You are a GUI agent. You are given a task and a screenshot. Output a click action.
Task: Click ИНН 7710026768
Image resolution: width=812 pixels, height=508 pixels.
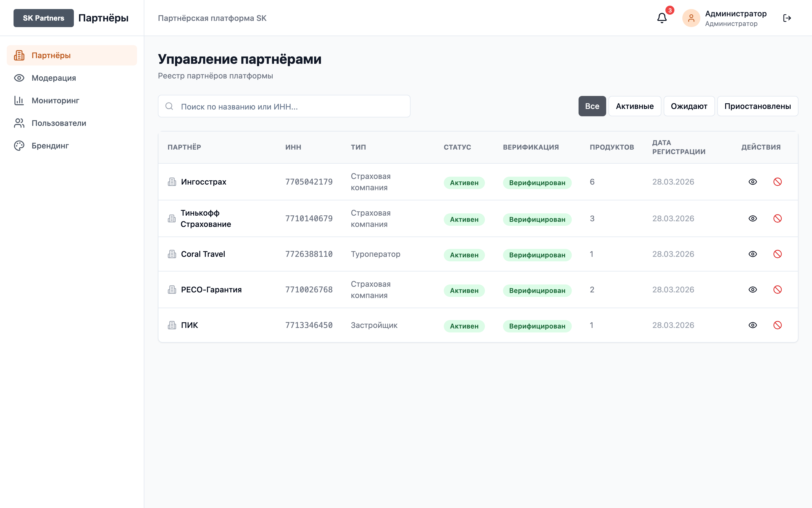pos(309,290)
